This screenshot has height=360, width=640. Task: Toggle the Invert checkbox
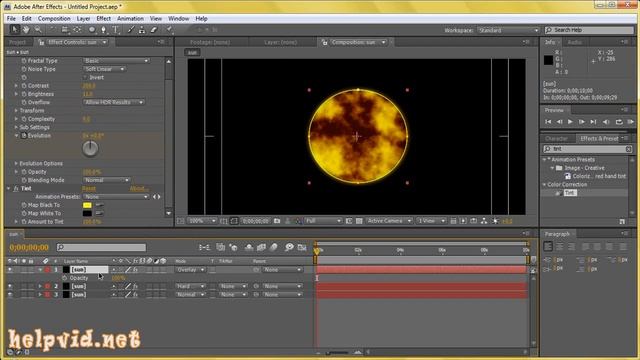pos(85,77)
